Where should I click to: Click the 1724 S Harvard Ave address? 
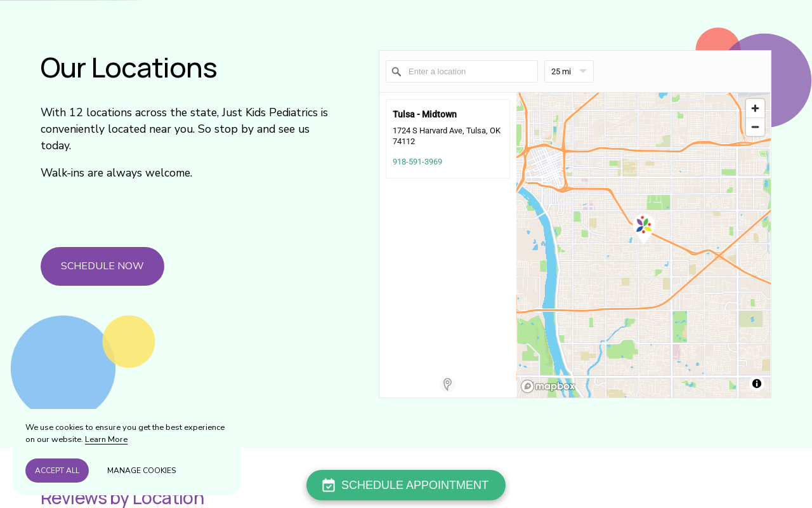(447, 136)
